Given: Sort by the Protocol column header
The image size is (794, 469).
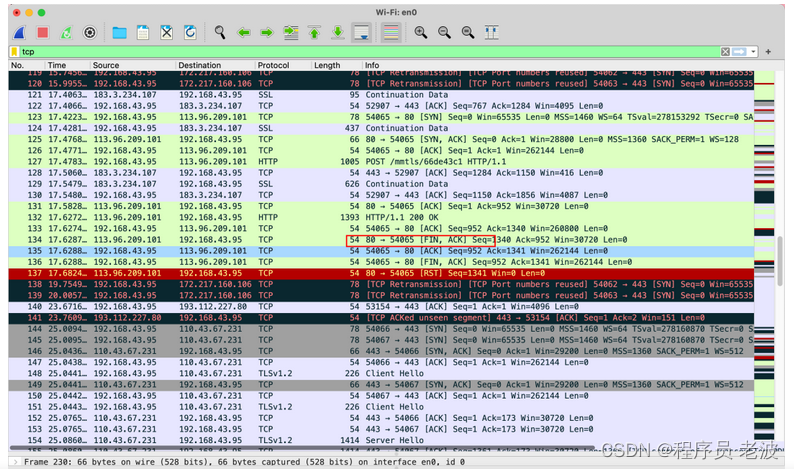Looking at the screenshot, I should pyautogui.click(x=283, y=65).
